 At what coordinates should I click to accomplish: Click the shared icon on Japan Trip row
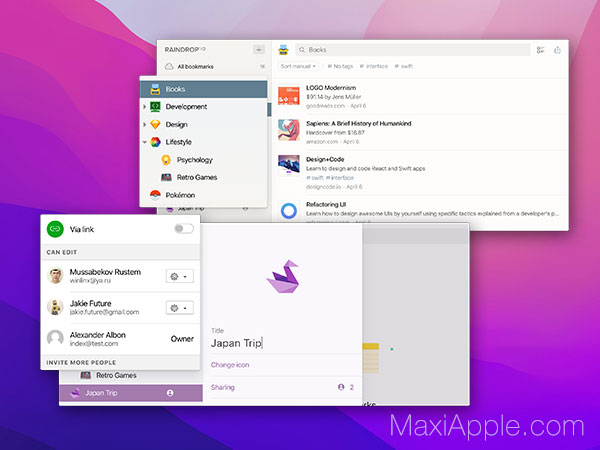point(170,393)
